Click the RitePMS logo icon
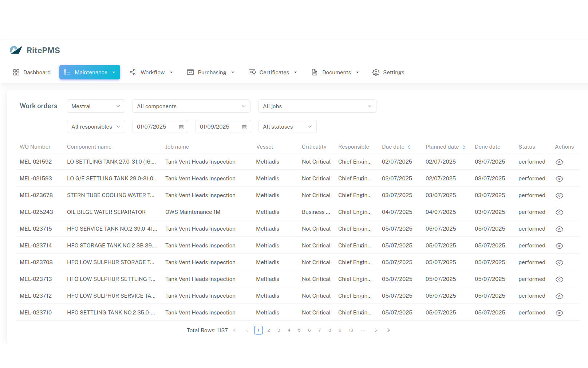 tap(16, 50)
